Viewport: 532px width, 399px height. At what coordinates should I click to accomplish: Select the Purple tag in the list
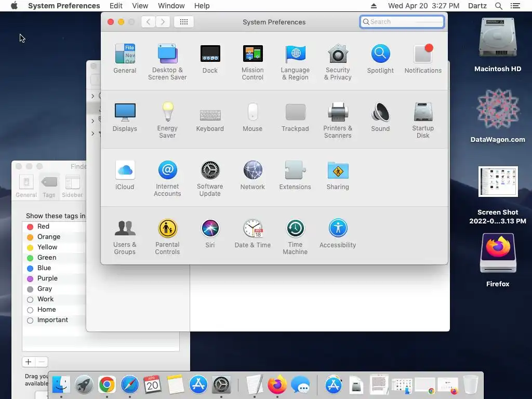click(x=54, y=278)
